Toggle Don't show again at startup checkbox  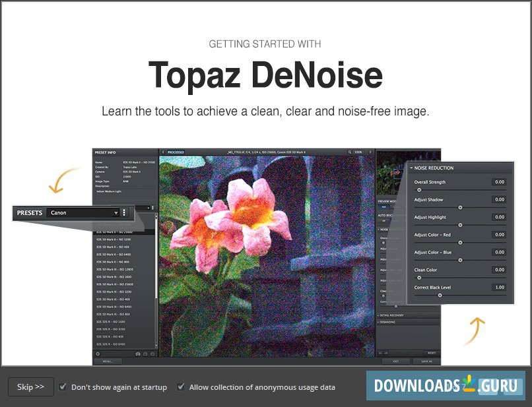pyautogui.click(x=63, y=387)
